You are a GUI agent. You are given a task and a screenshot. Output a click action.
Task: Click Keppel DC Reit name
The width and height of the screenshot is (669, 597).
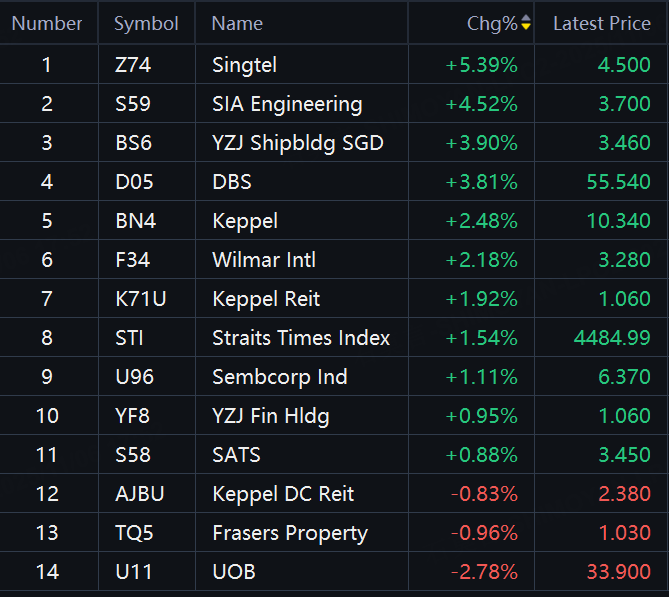coord(283,494)
